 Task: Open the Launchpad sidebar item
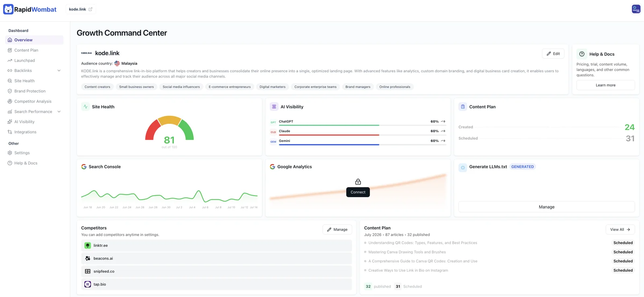coord(34,60)
